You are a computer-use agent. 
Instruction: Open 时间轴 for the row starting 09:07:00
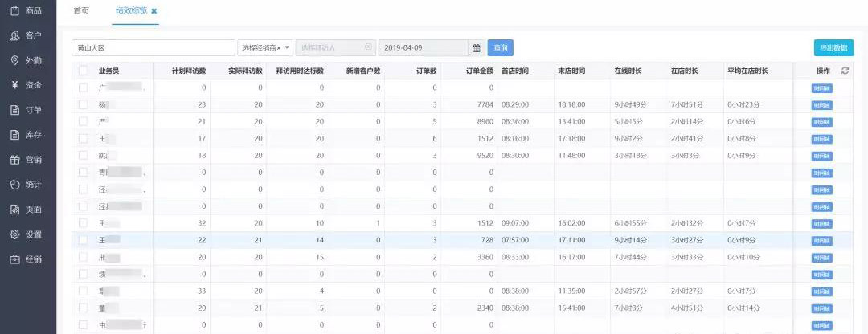pyautogui.click(x=822, y=224)
